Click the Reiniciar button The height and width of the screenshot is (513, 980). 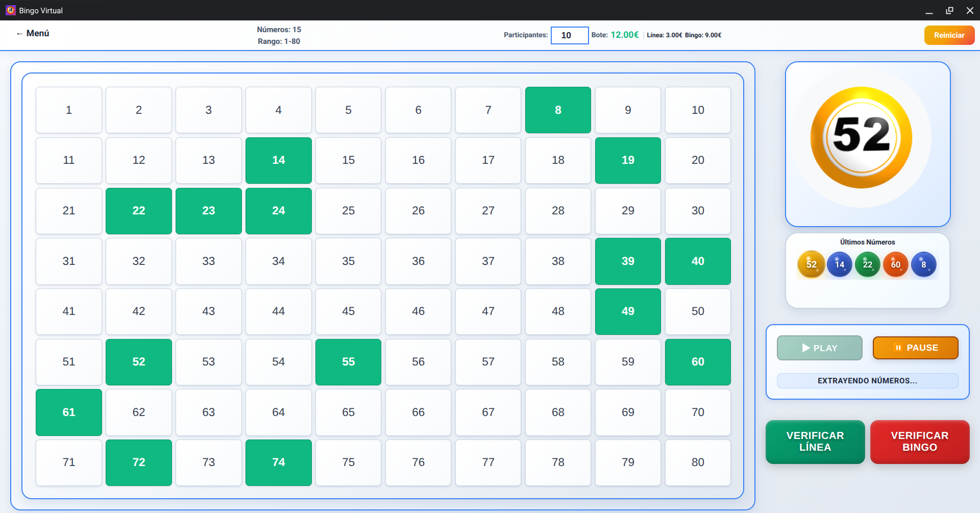point(949,35)
